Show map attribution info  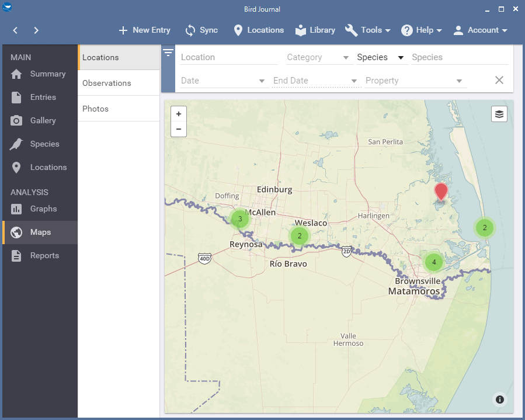click(499, 400)
